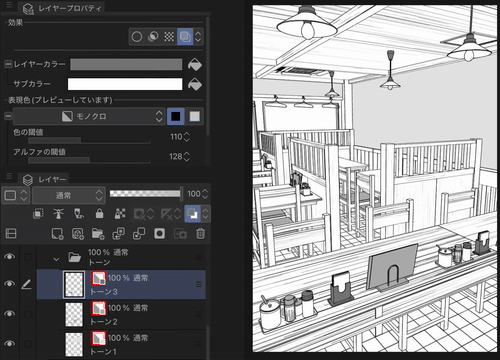Viewport: 500px width, 360px height.
Task: Toggle visibility of the トーン folder
Action: coord(9,256)
